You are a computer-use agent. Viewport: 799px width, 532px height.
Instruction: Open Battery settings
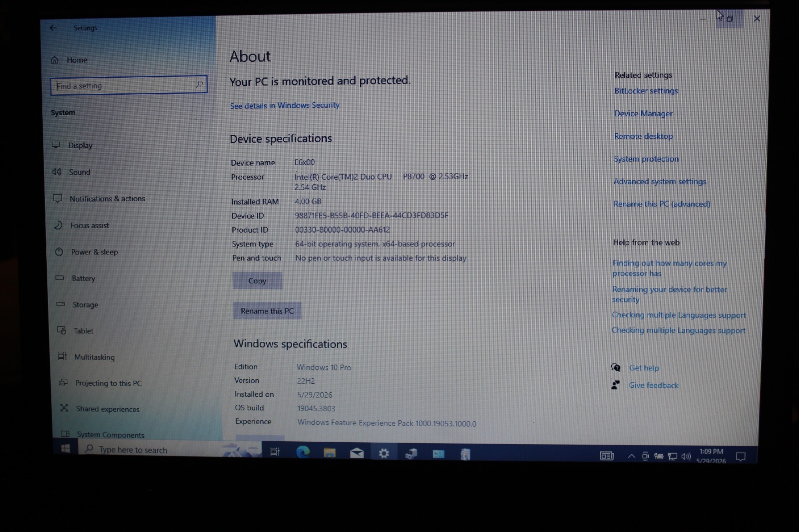pos(75,278)
